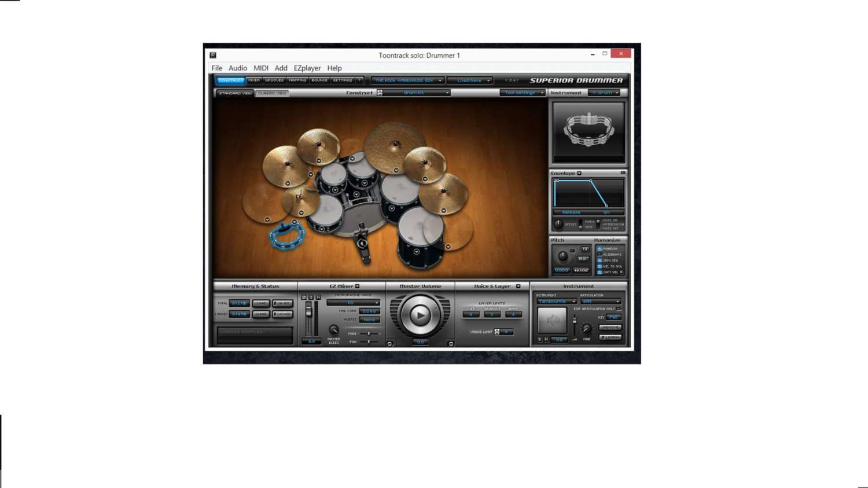Click the bottom-left Master Volume corner icon
This screenshot has height=488, width=868.
389,343
